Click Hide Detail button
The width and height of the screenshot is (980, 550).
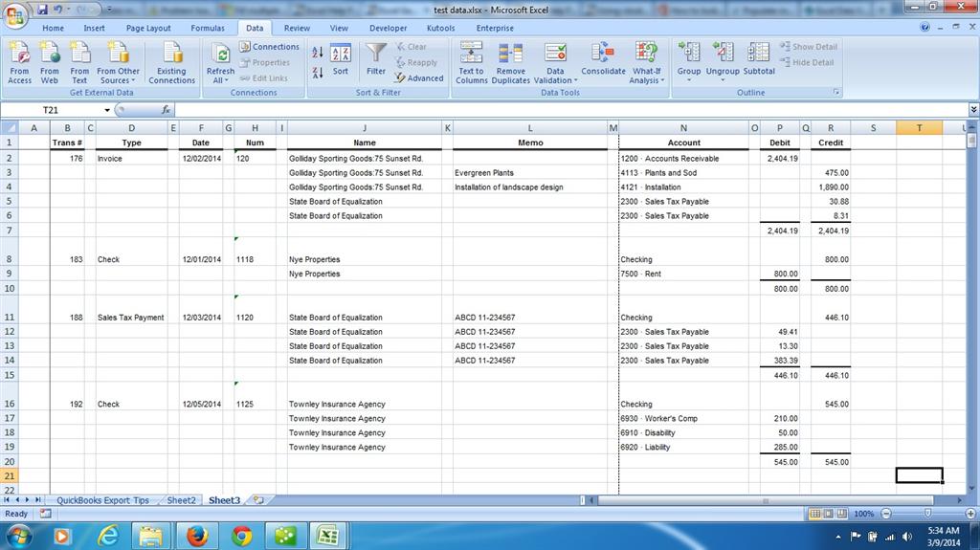[807, 62]
